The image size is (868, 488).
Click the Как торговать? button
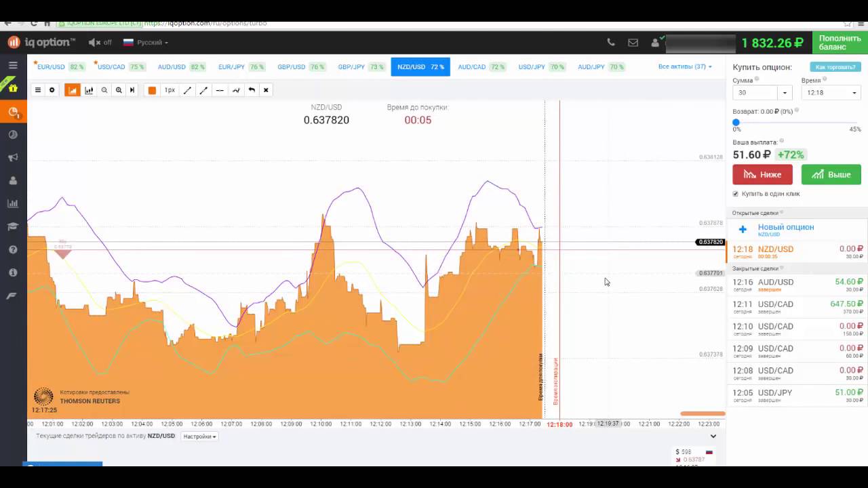tap(835, 67)
